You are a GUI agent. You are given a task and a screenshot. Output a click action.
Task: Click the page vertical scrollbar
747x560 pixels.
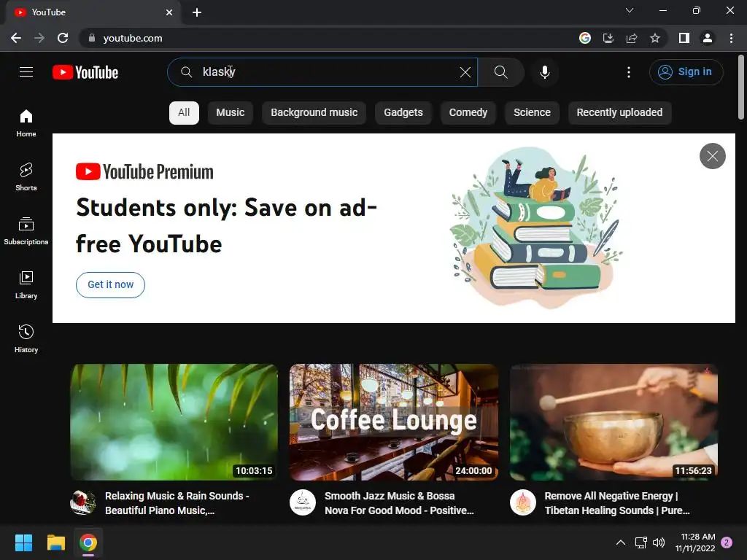coord(741,87)
